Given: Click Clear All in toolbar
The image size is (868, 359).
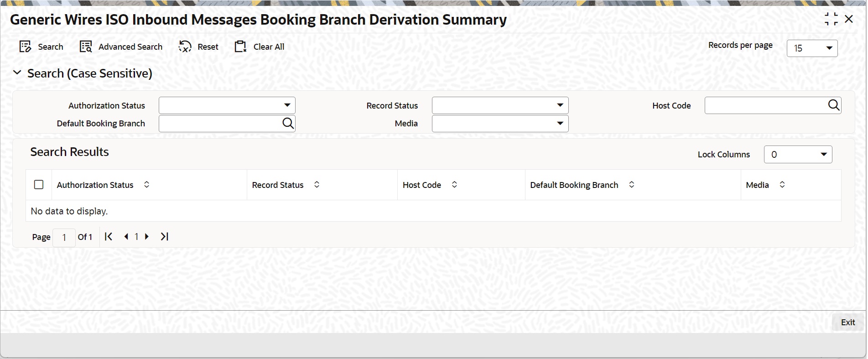Looking at the screenshot, I should [259, 47].
